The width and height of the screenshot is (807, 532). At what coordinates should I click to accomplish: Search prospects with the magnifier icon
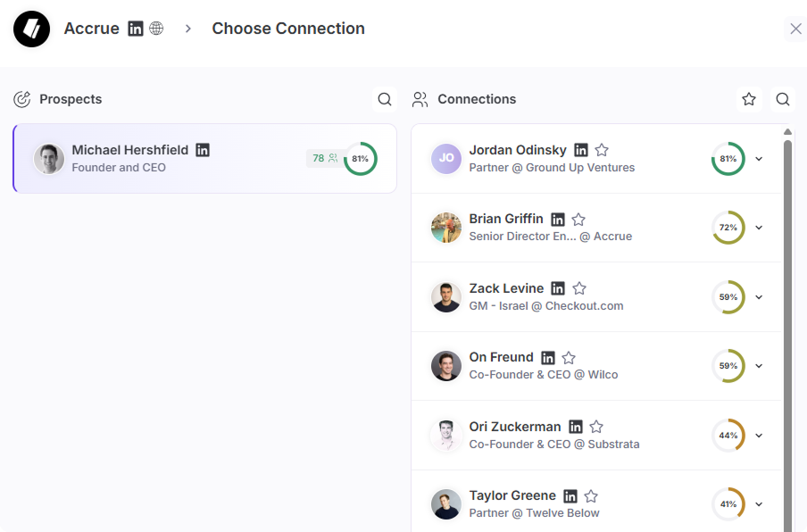[385, 99]
